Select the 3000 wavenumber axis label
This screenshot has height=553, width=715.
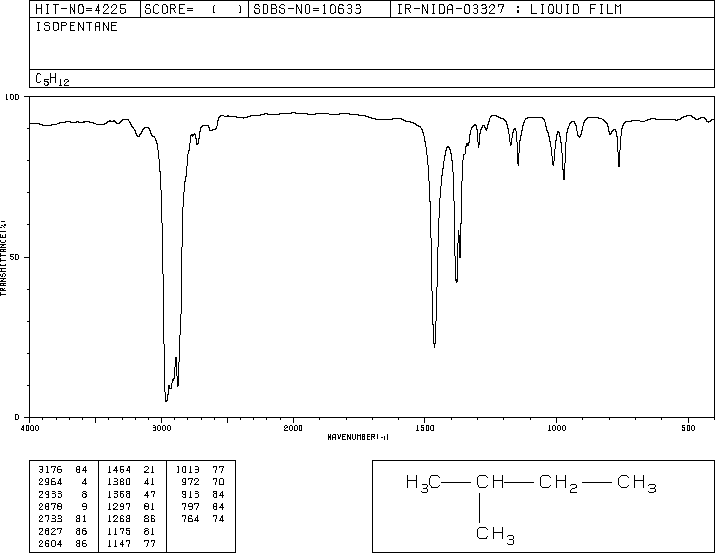(x=161, y=428)
